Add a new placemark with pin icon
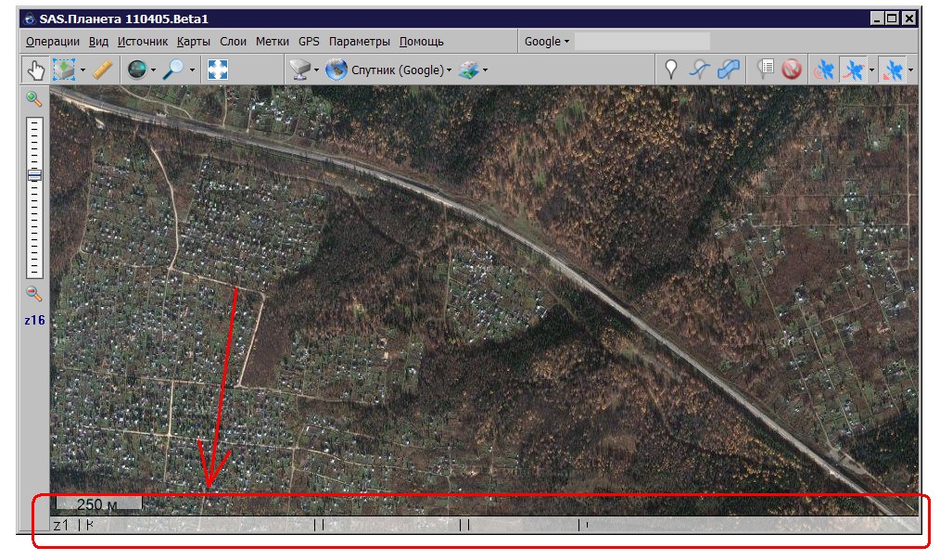The height and width of the screenshot is (560, 940). (x=671, y=70)
